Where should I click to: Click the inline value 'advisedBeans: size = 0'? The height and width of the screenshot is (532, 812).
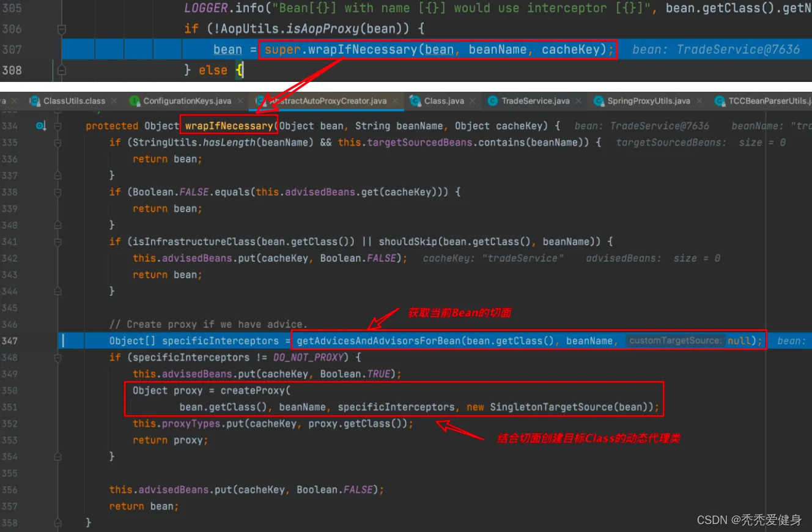653,258
